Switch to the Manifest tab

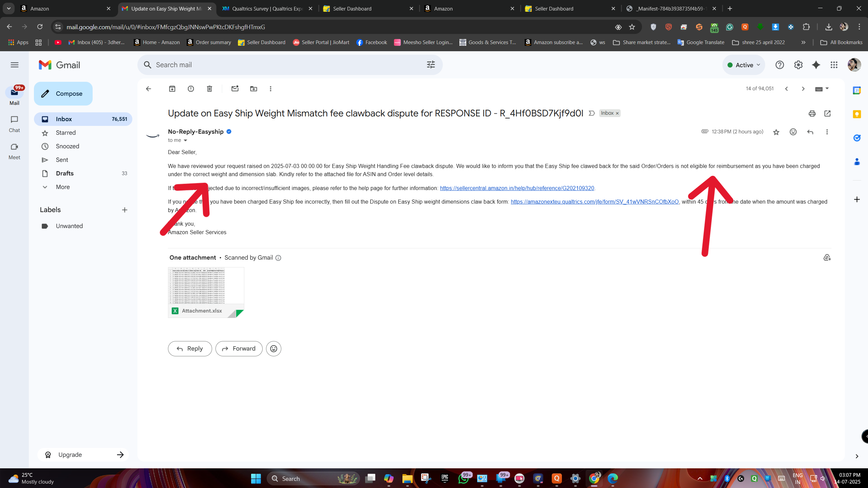pos(671,8)
